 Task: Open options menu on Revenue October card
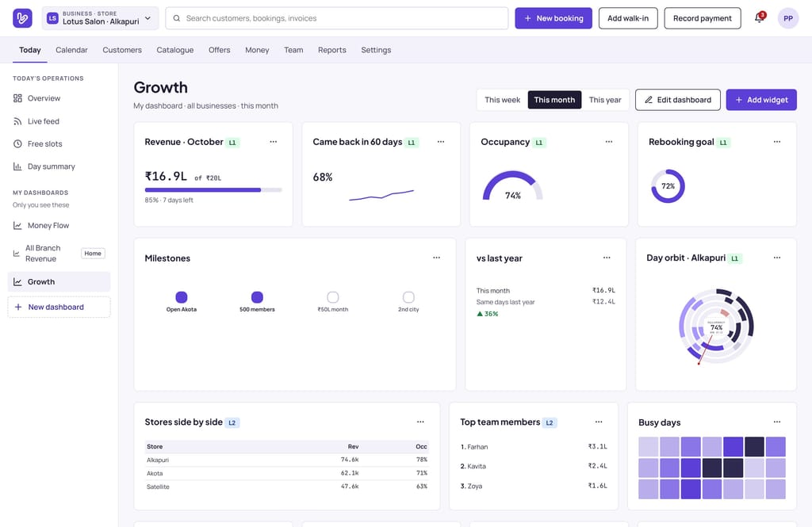pyautogui.click(x=273, y=142)
